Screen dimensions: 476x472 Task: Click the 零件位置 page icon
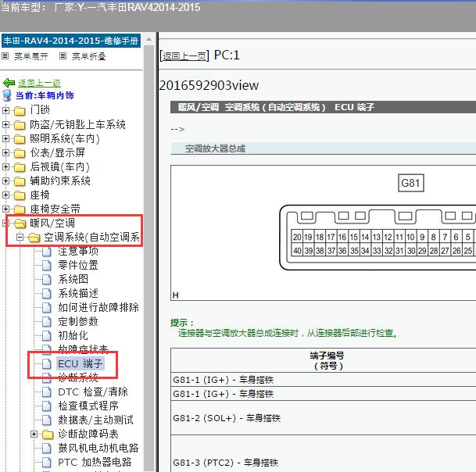click(46, 265)
